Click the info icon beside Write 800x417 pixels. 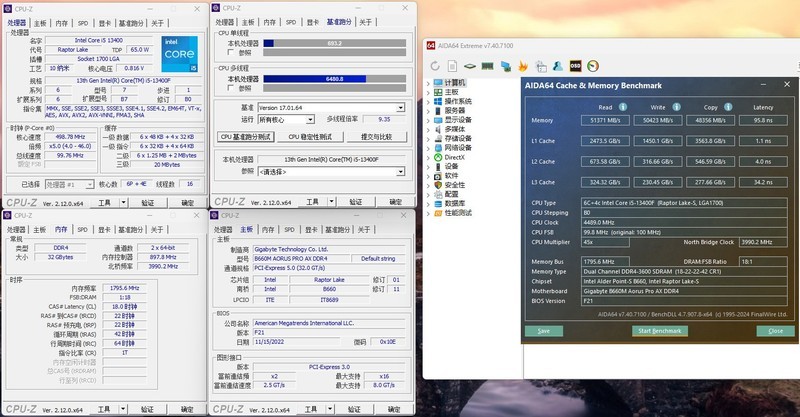point(676,107)
